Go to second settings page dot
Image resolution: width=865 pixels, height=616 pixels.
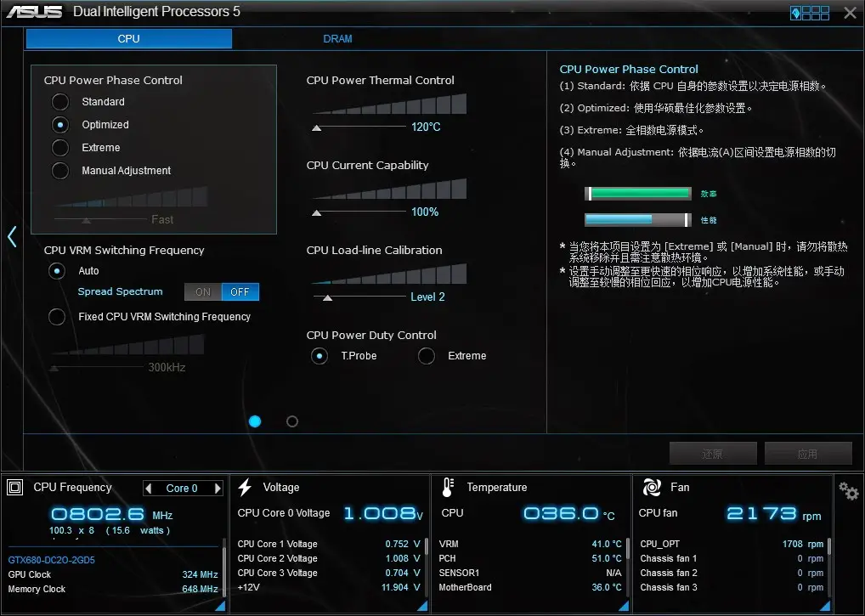292,421
